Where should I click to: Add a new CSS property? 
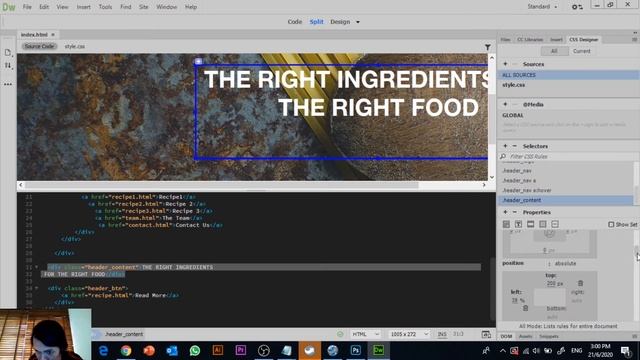pos(505,212)
